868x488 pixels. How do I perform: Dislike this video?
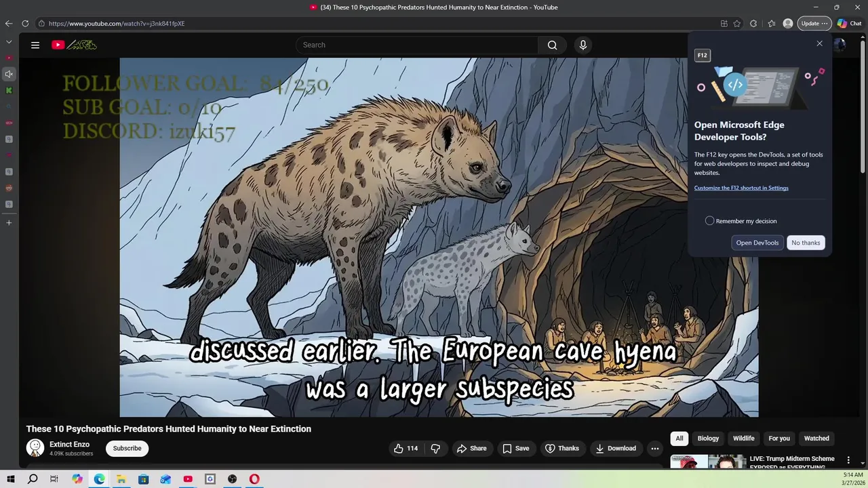tap(435, 448)
